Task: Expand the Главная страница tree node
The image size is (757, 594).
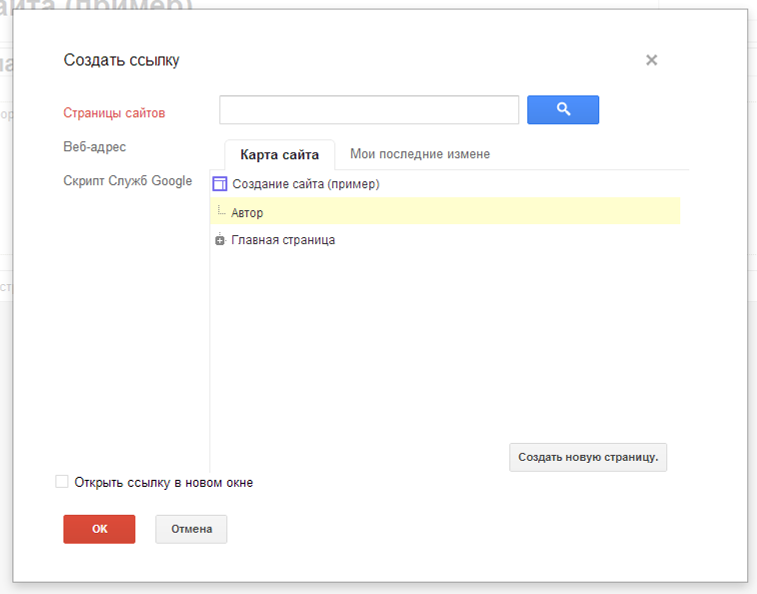Action: (x=220, y=240)
